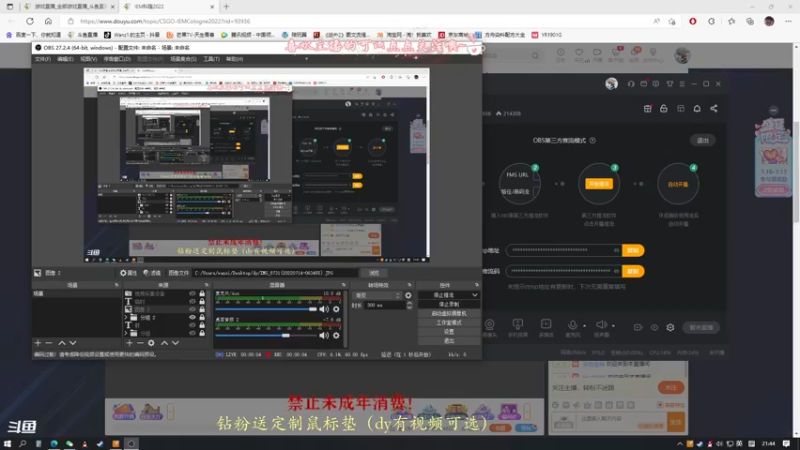
Task: Toggle visibility of the video capture device source
Action: (x=192, y=294)
